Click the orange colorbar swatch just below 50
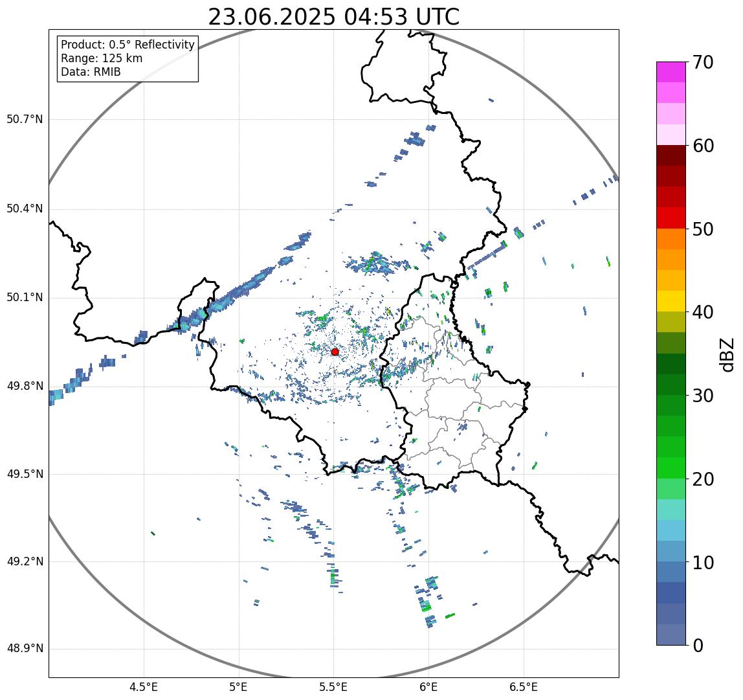743x700 pixels. tap(671, 239)
